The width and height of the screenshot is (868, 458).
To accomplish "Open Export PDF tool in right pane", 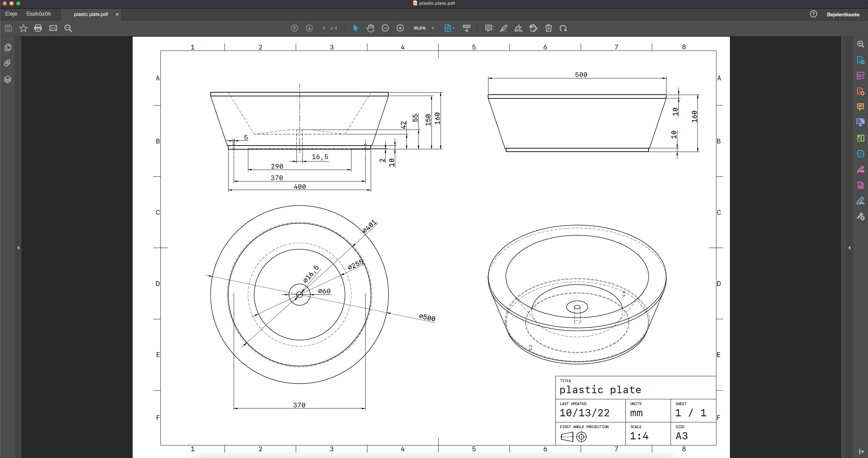I will [x=861, y=60].
